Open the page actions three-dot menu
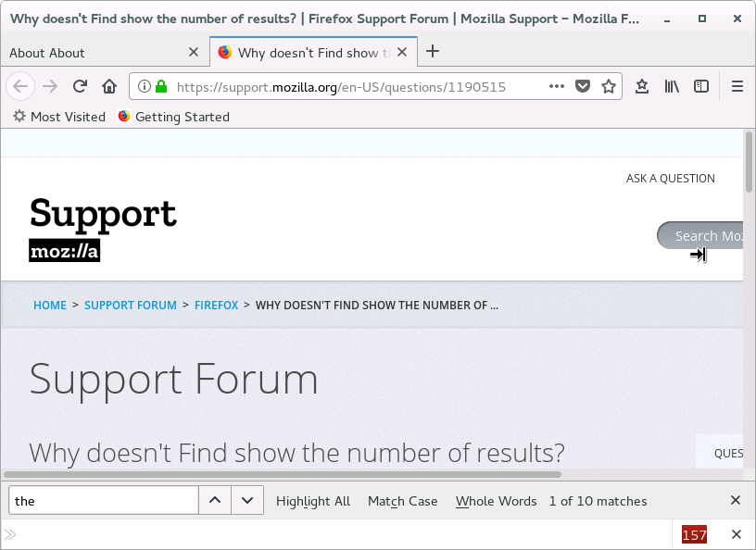The height and width of the screenshot is (550, 756). click(556, 86)
